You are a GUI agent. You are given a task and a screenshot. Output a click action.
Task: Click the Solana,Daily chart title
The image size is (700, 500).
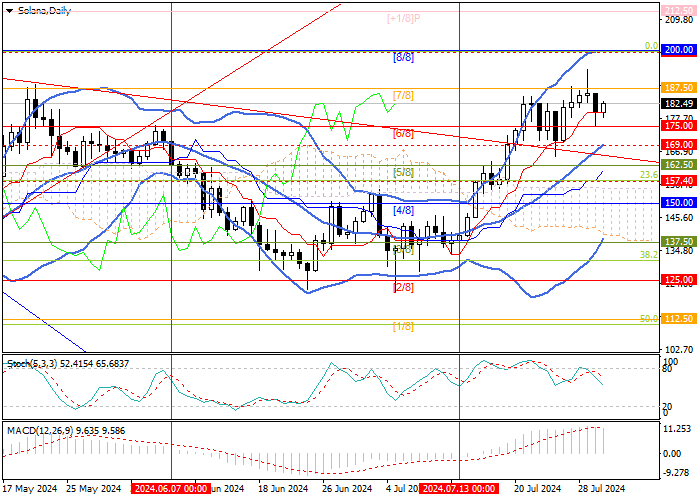pos(44,11)
